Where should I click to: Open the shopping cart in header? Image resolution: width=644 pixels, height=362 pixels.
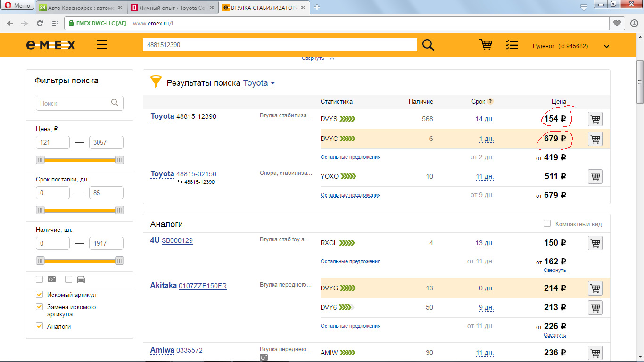click(486, 44)
